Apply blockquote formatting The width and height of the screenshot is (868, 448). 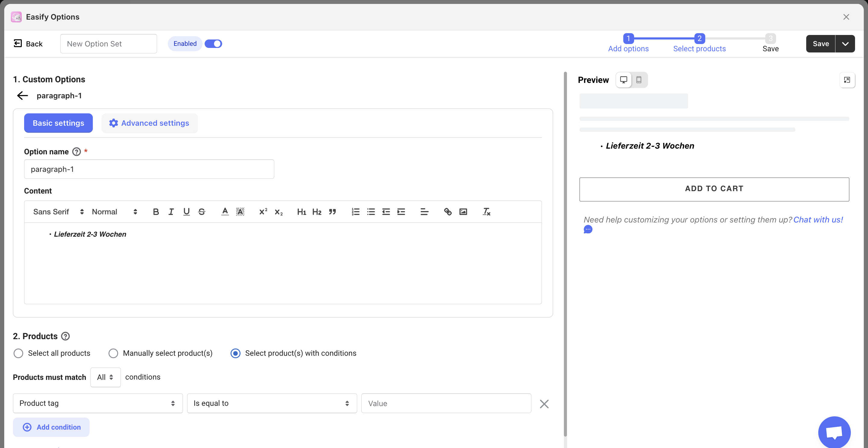(x=332, y=212)
